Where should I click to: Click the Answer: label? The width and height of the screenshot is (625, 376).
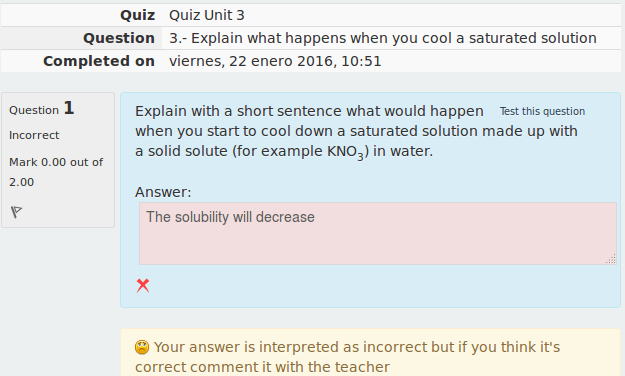point(163,192)
